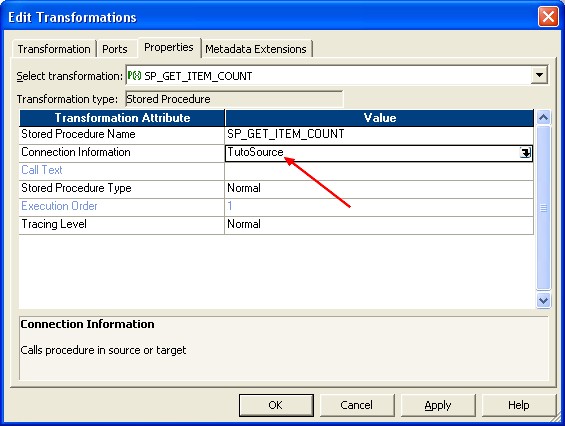Click the TutoSource connection value cell
The width and height of the screenshot is (565, 426).
379,153
